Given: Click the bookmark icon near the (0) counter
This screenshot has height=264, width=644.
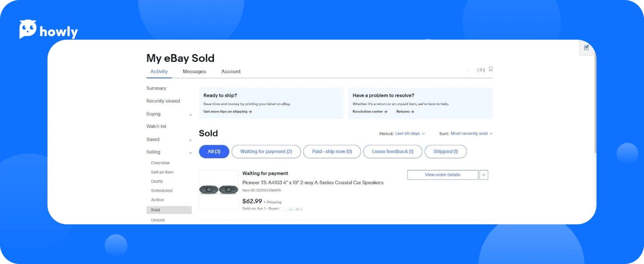Looking at the screenshot, I should 491,69.
